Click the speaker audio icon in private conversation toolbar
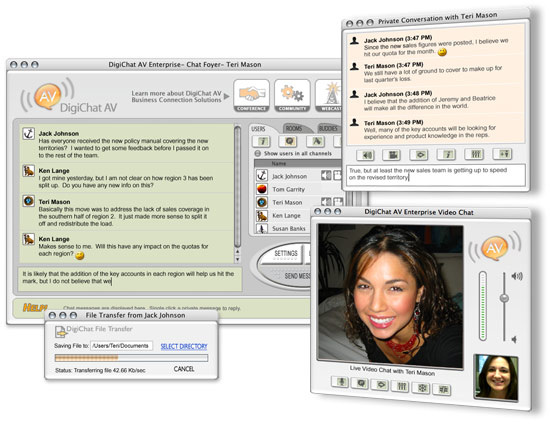 pyautogui.click(x=365, y=155)
